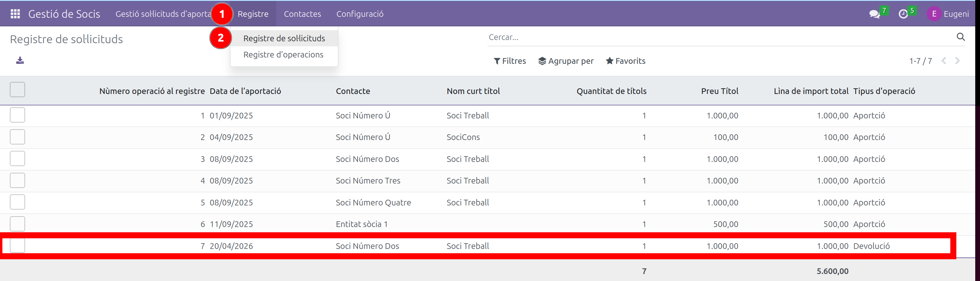Open the Eugeni user menu
The width and height of the screenshot is (980, 281).
(x=948, y=14)
